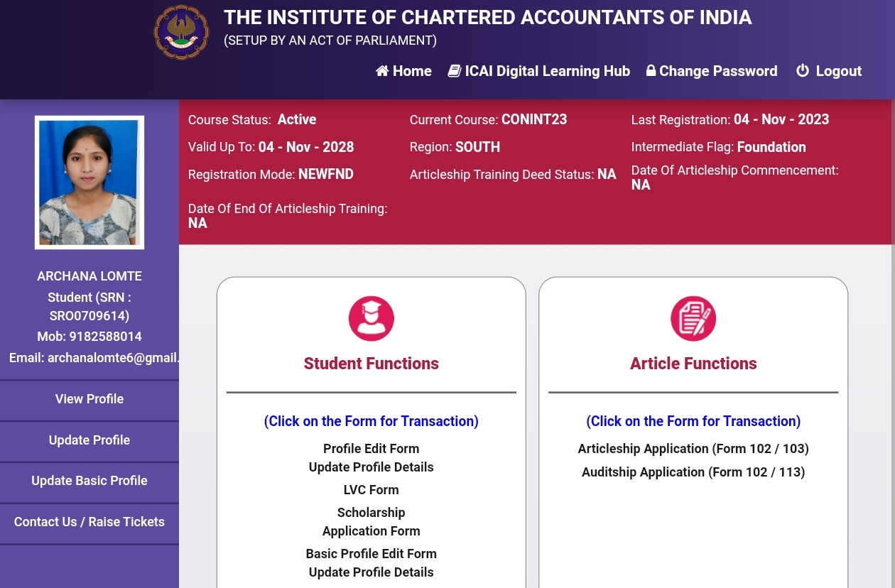Open the LVC Form link
895x588 pixels.
(x=371, y=490)
